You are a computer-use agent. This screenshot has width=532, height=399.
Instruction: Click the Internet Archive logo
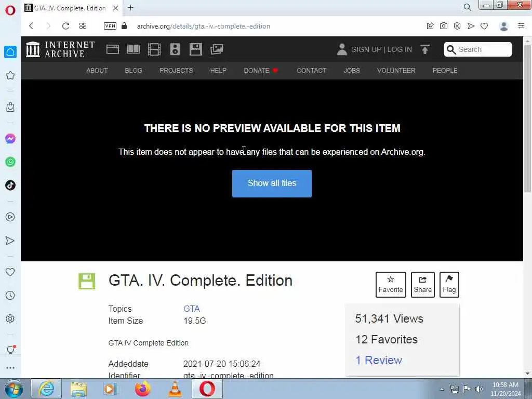point(60,49)
